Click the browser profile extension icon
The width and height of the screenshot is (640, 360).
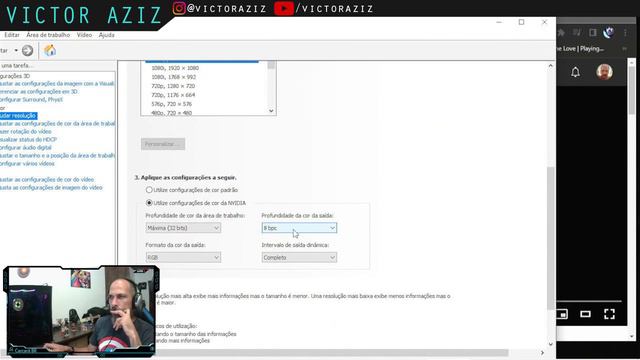[609, 33]
